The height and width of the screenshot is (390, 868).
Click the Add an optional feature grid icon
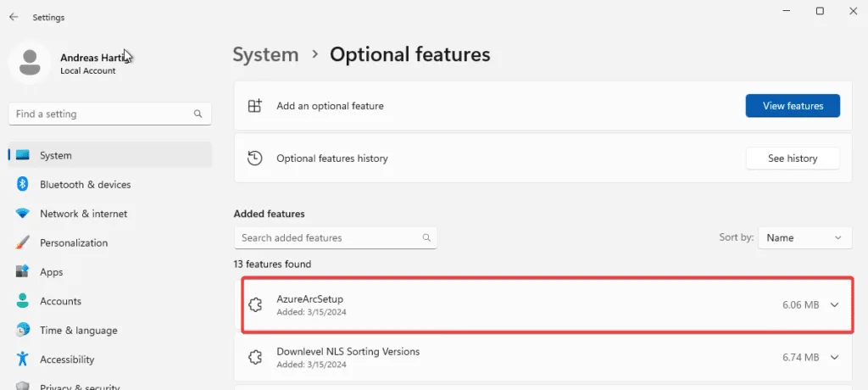point(254,106)
